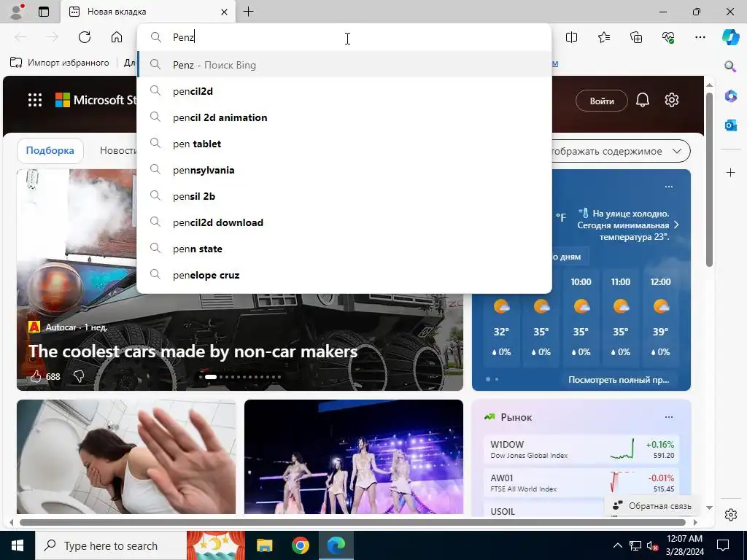
Task: Open page settings gear icon
Action: 672,100
